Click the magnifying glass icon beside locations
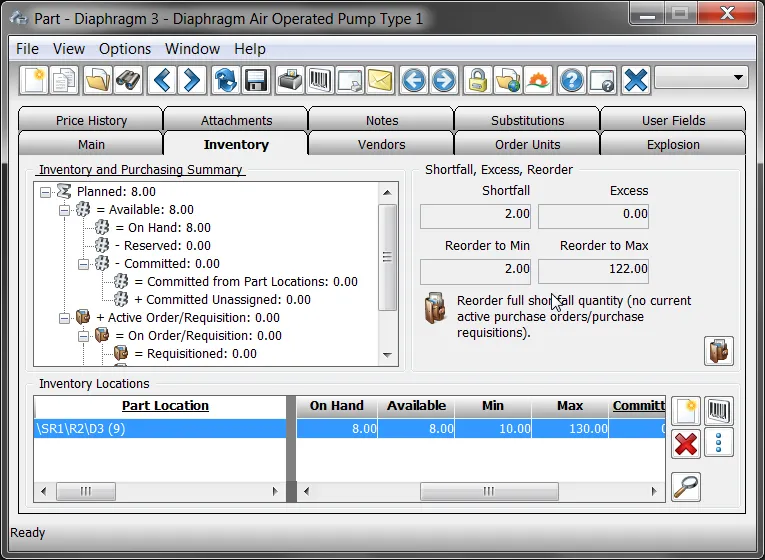Image resolution: width=765 pixels, height=560 pixels. [x=686, y=486]
